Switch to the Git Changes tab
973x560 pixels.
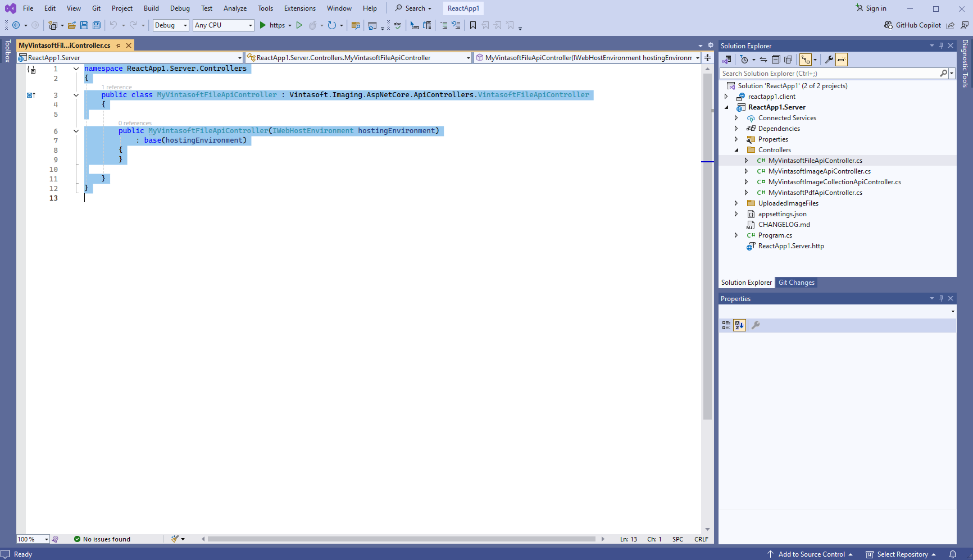click(796, 283)
